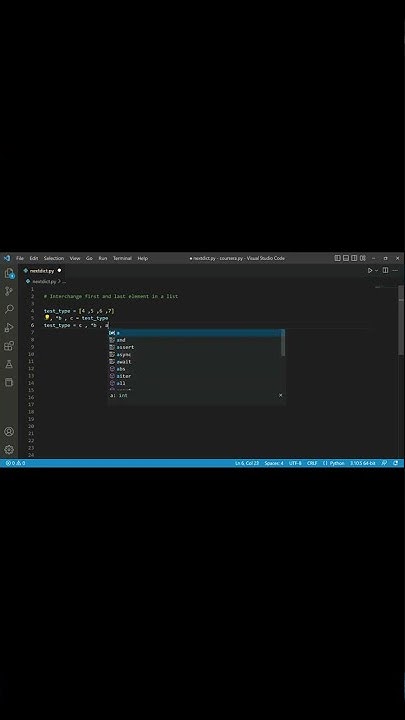Open Customize Layout icon in title bar
Screen dimensions: 405x720
pyautogui.click(x=363, y=258)
